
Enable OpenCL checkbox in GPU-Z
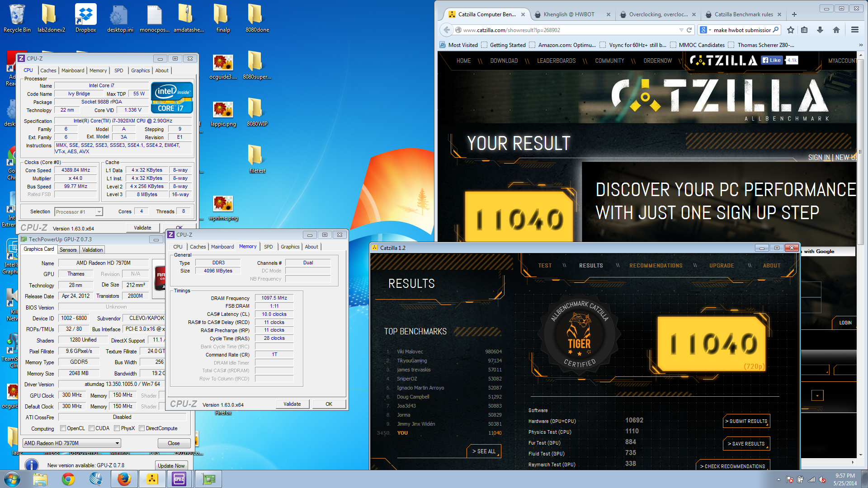pos(63,428)
